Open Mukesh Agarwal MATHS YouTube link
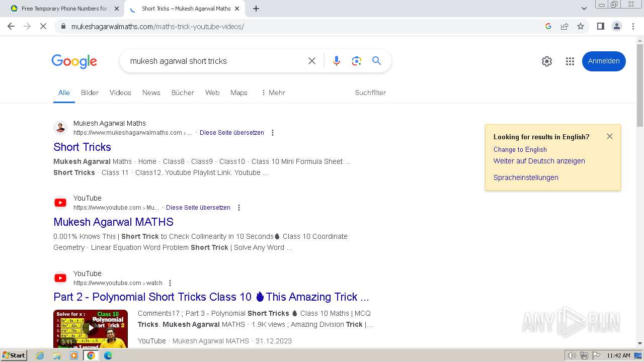This screenshot has width=644, height=362. pos(113,222)
